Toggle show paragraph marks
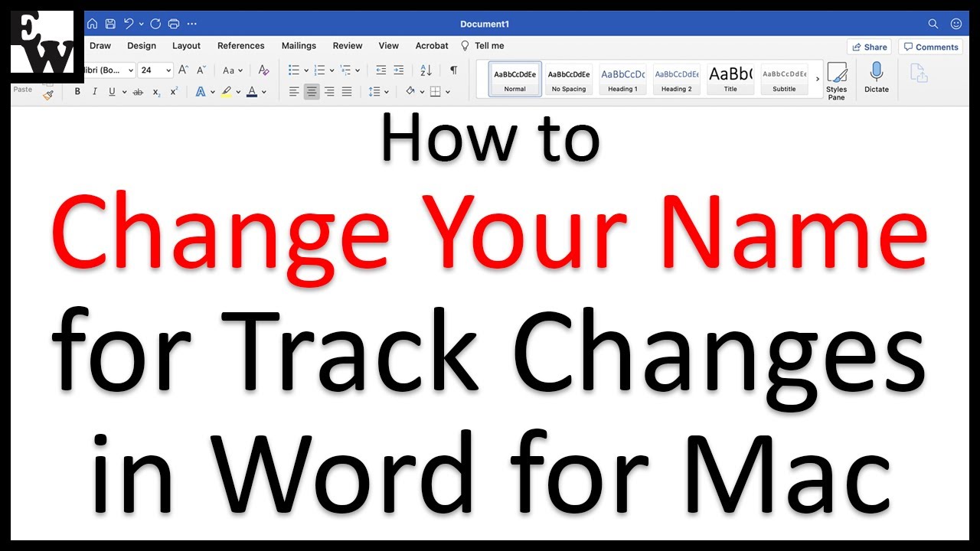 click(x=453, y=70)
